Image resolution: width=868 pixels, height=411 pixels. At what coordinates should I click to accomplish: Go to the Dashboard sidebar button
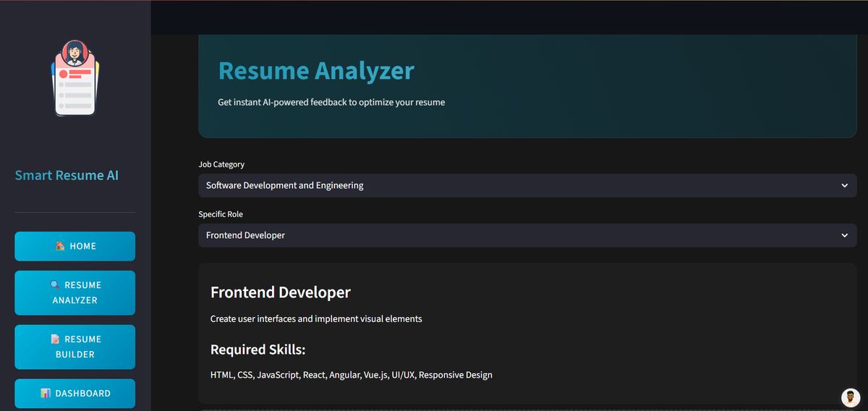click(x=75, y=394)
